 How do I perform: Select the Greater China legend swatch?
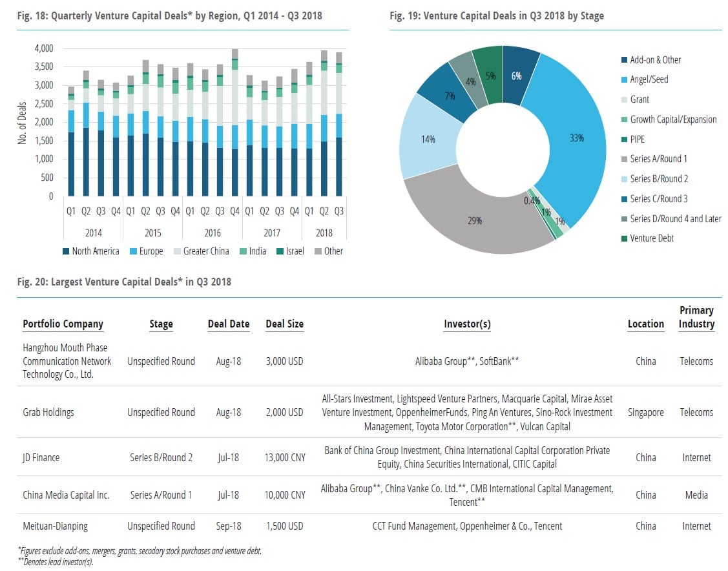pyautogui.click(x=177, y=251)
